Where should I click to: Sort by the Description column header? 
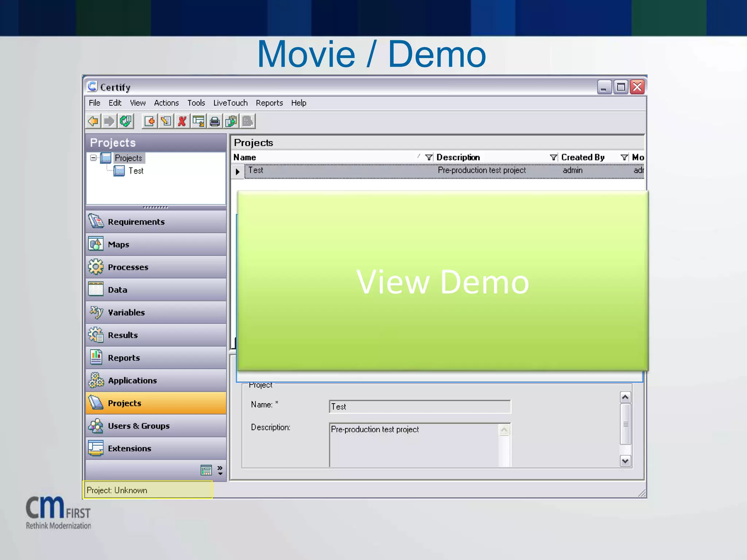click(458, 157)
